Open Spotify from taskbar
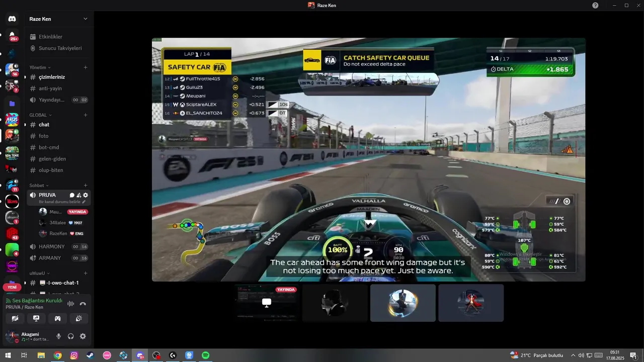644x362 pixels. tap(205, 355)
